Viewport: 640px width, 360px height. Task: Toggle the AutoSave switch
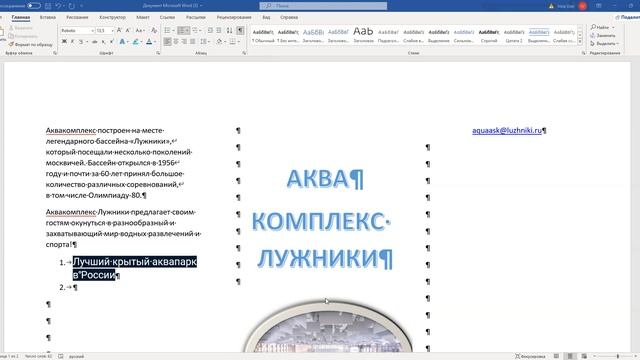pyautogui.click(x=34, y=6)
